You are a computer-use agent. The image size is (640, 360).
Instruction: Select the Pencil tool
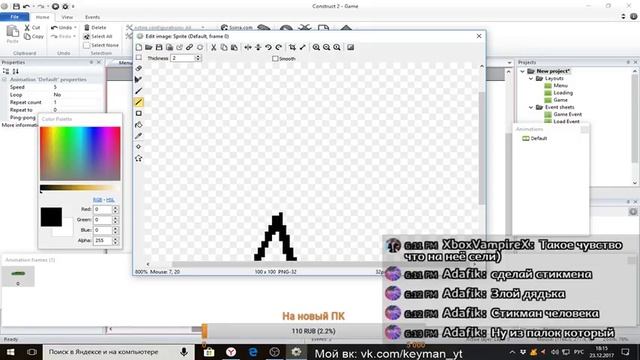point(139,79)
